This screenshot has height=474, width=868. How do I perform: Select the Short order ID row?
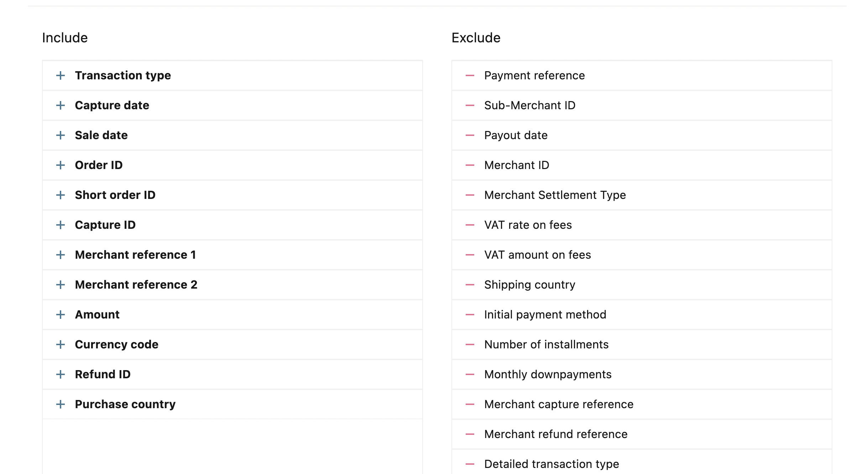coord(232,195)
